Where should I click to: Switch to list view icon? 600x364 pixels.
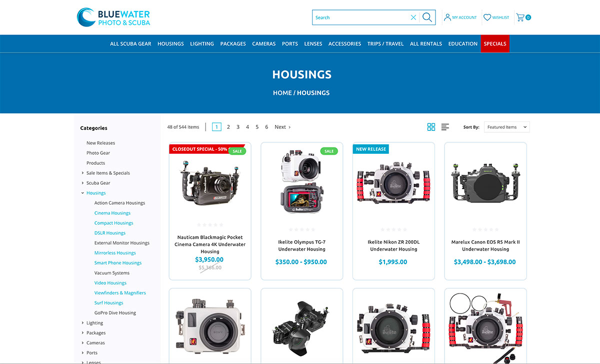(445, 127)
